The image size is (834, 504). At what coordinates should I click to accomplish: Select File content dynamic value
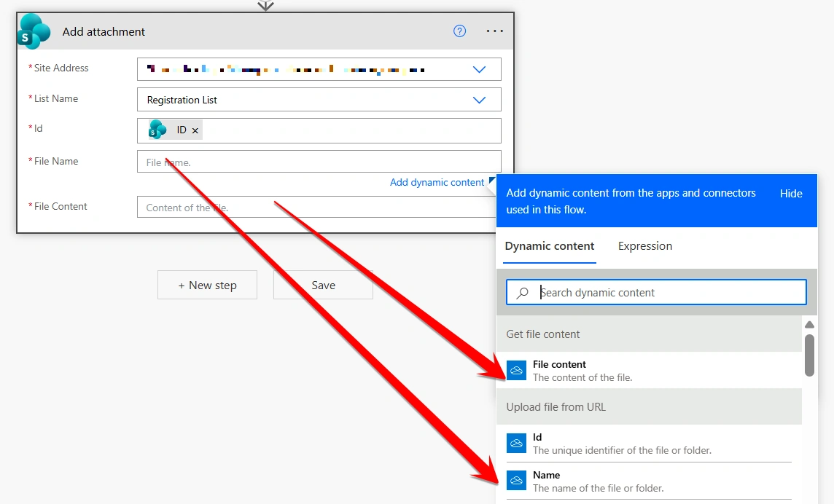pos(649,371)
